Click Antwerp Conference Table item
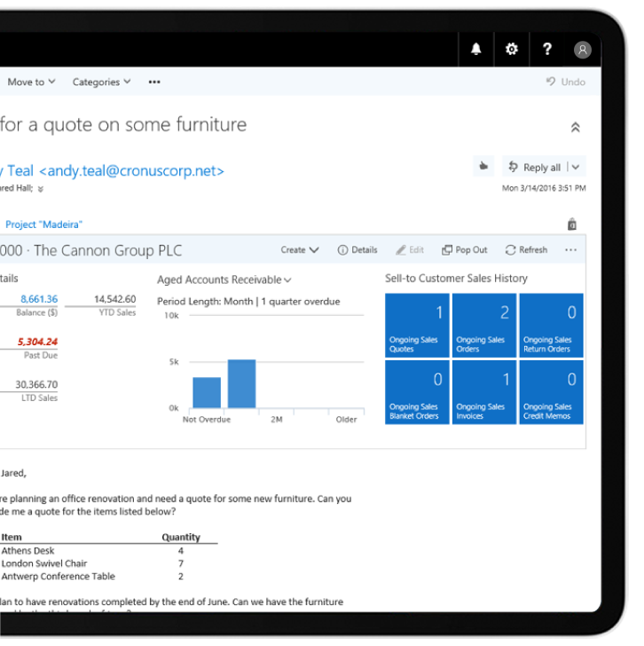644x646 pixels. point(58,576)
